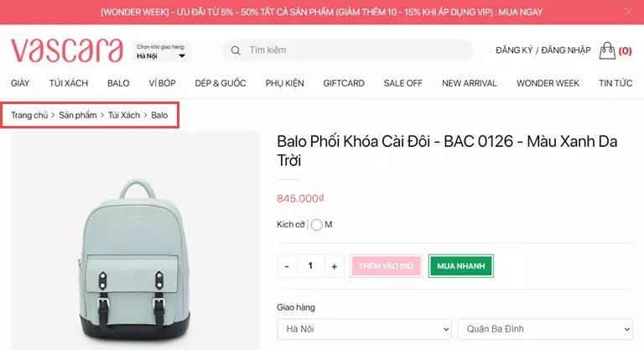Image resolution: width=644 pixels, height=350 pixels.
Task: Select size M radio button
Action: pyautogui.click(x=316, y=225)
